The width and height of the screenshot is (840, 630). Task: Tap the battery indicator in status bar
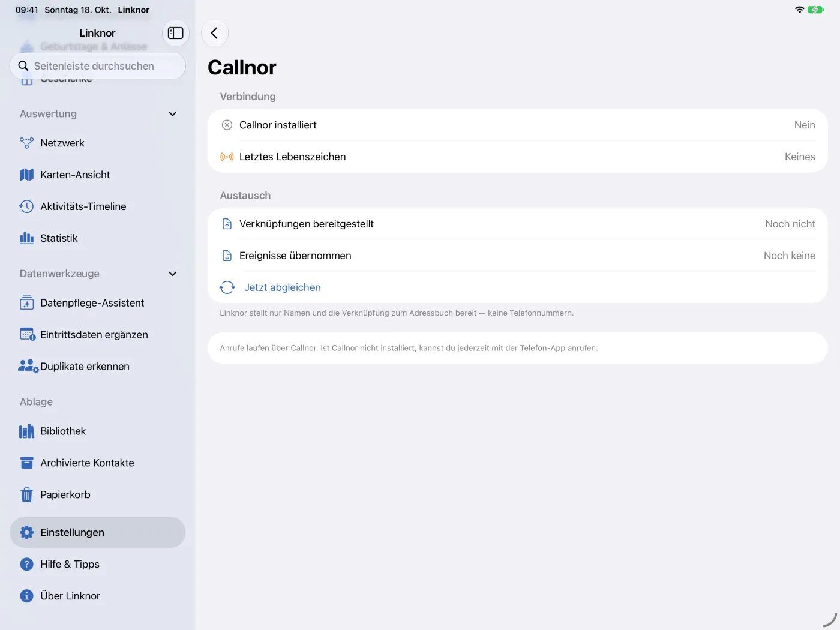click(816, 10)
